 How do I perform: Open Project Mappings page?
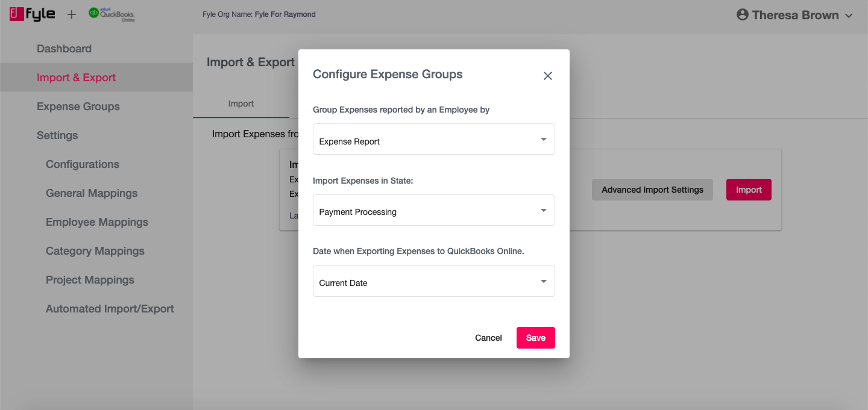(90, 280)
